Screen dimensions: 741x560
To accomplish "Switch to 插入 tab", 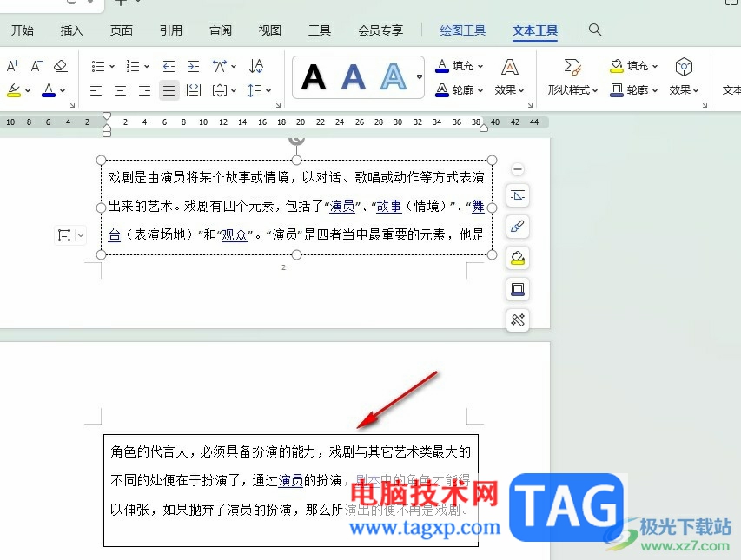I will coord(72,30).
